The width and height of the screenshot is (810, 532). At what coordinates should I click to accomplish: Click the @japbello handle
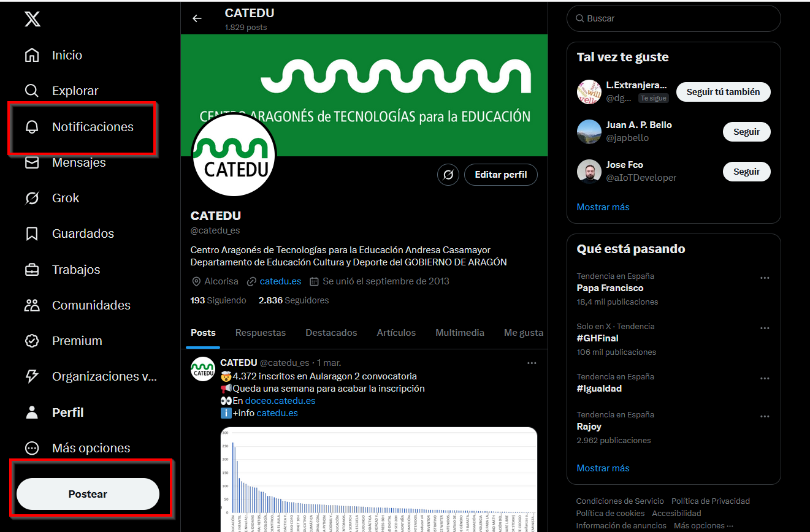[x=627, y=138]
